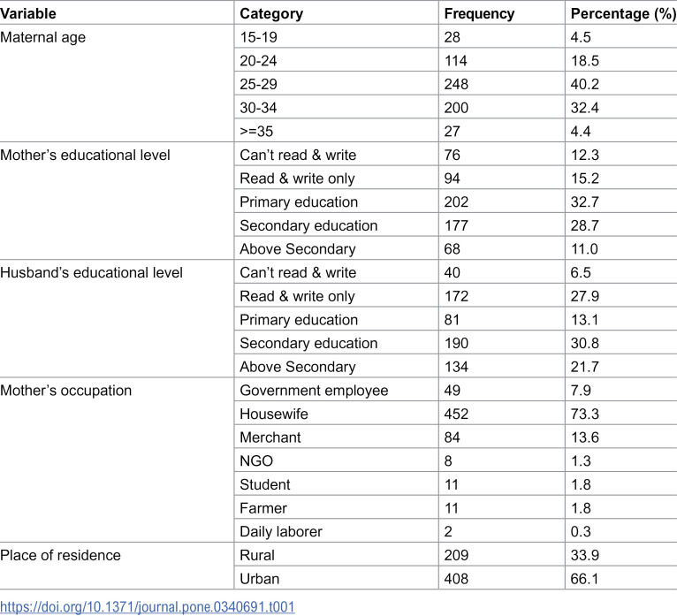Screen dimensions: 677x616
Task: Select the Place of residence label
Action: coord(60,555)
